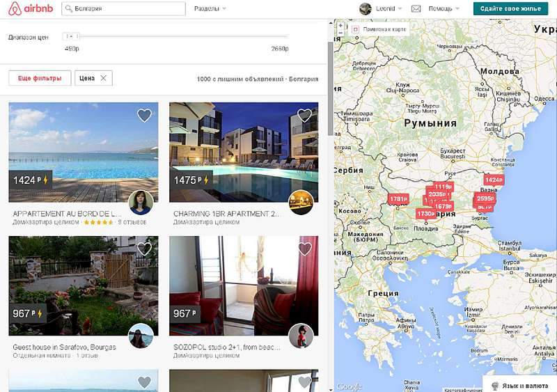Enable the Привязка к карте checkbox
This screenshot has width=557, height=392.
(x=355, y=29)
